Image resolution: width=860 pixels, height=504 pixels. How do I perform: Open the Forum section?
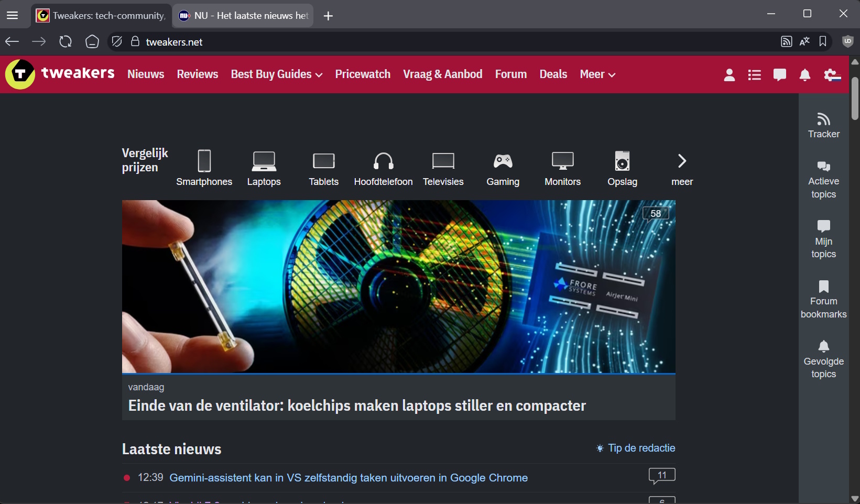point(511,74)
